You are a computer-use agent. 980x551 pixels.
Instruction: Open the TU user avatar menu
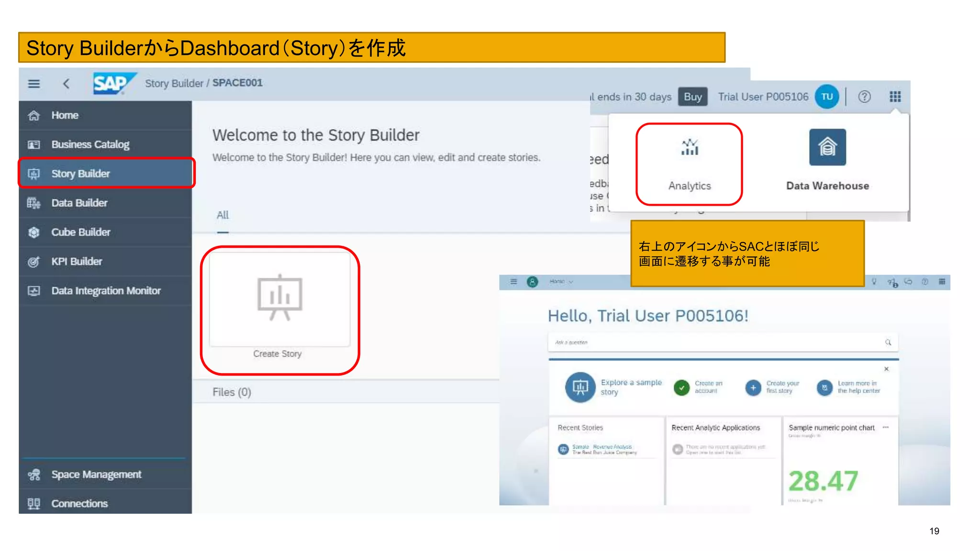point(827,97)
